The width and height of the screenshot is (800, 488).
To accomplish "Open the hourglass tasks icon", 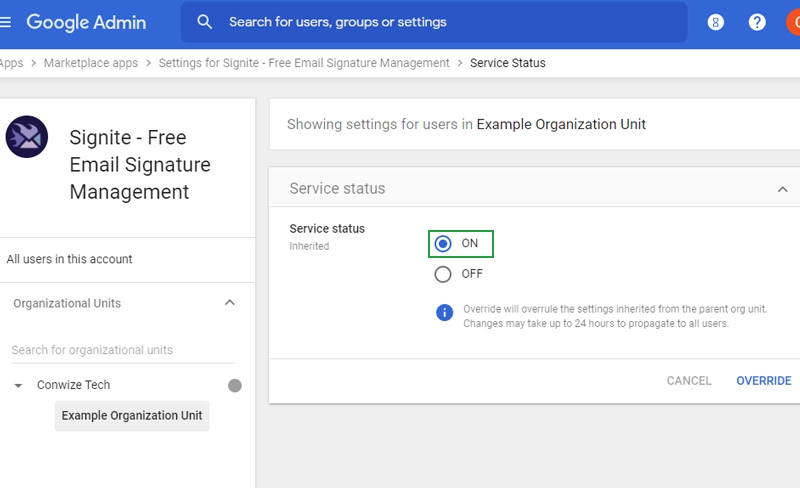I will tap(715, 22).
